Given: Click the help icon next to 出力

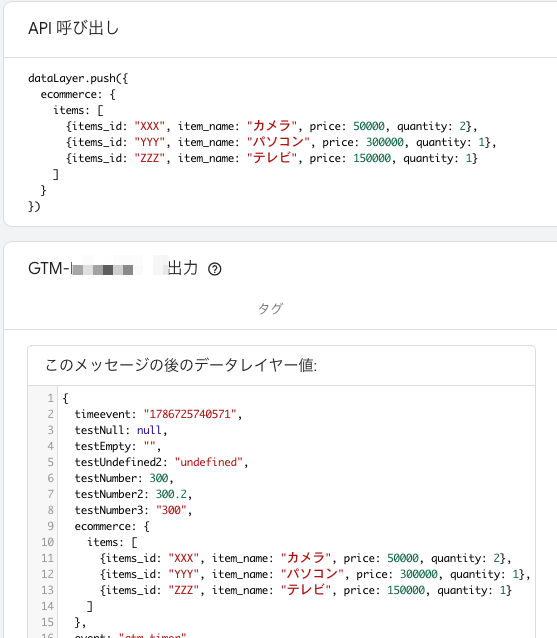Looking at the screenshot, I should tap(214, 269).
